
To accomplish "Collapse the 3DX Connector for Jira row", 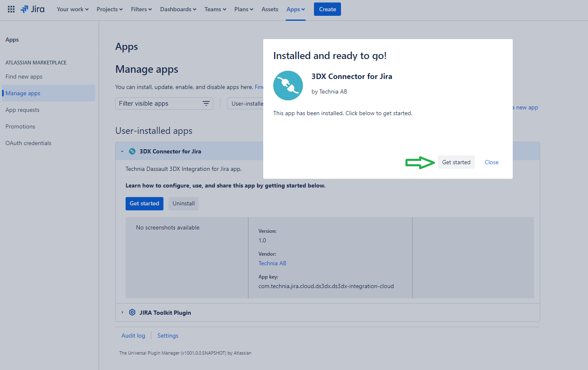I will (122, 151).
